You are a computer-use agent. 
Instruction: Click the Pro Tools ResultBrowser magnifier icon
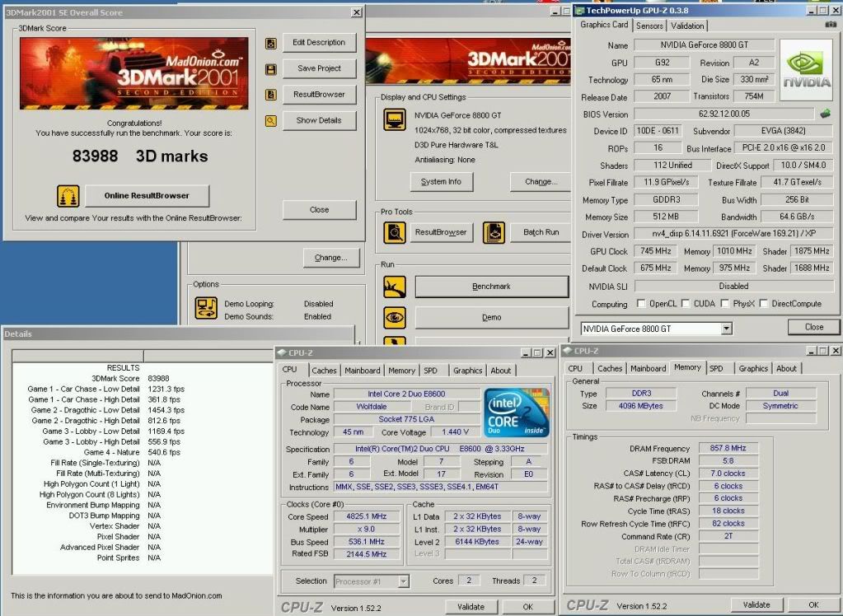395,233
